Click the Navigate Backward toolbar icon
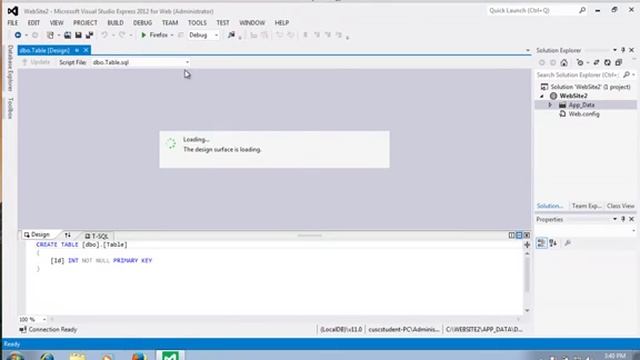Viewport: 640px width, 360px height. 18,35
